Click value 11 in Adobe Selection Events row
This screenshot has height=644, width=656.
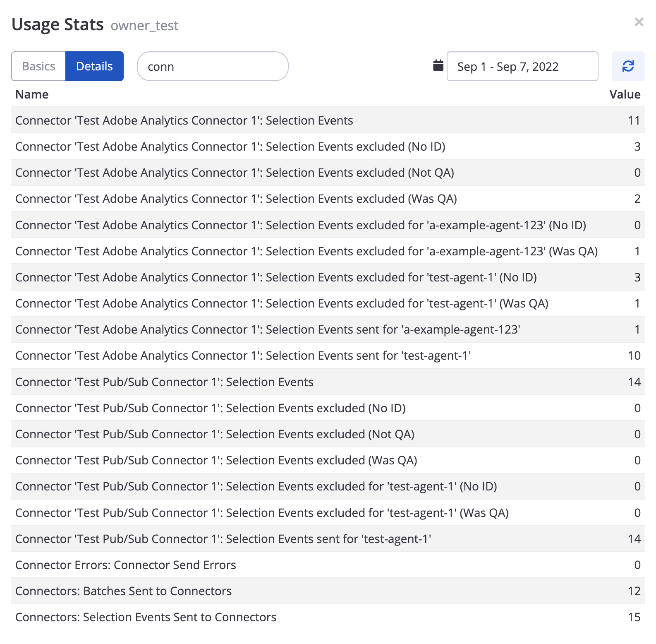pos(634,120)
